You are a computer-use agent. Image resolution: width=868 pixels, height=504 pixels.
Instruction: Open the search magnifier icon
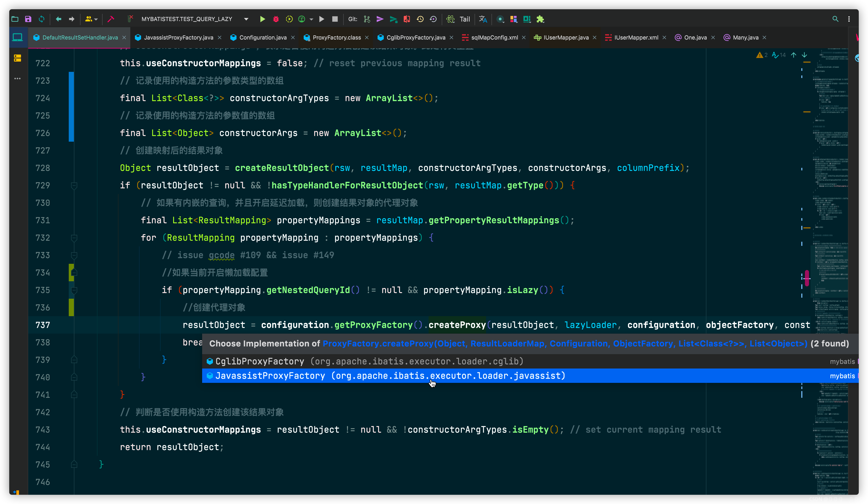click(x=835, y=19)
